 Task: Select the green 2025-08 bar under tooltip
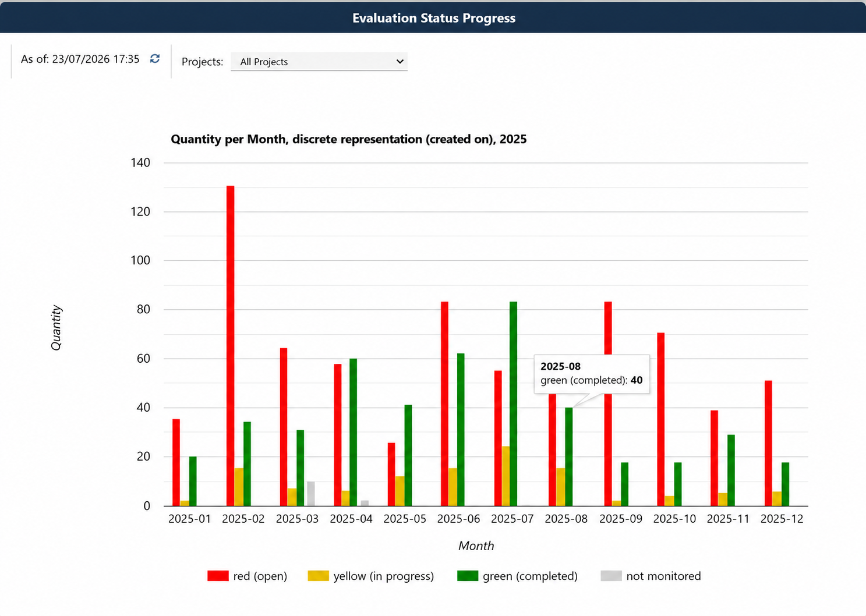coord(569,456)
